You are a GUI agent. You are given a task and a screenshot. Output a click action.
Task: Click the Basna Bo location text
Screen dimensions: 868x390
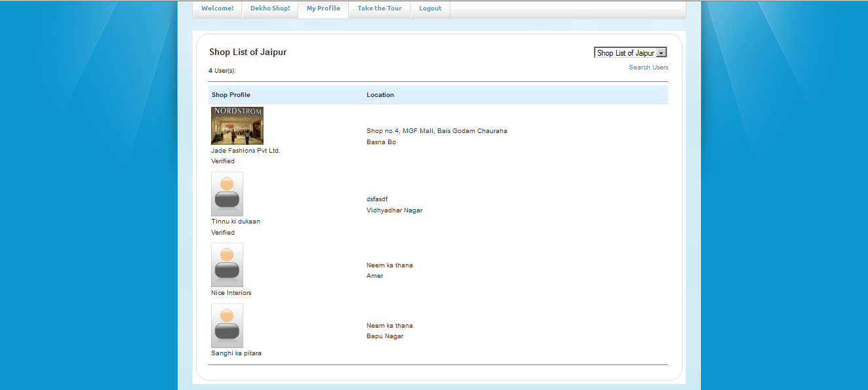click(381, 142)
